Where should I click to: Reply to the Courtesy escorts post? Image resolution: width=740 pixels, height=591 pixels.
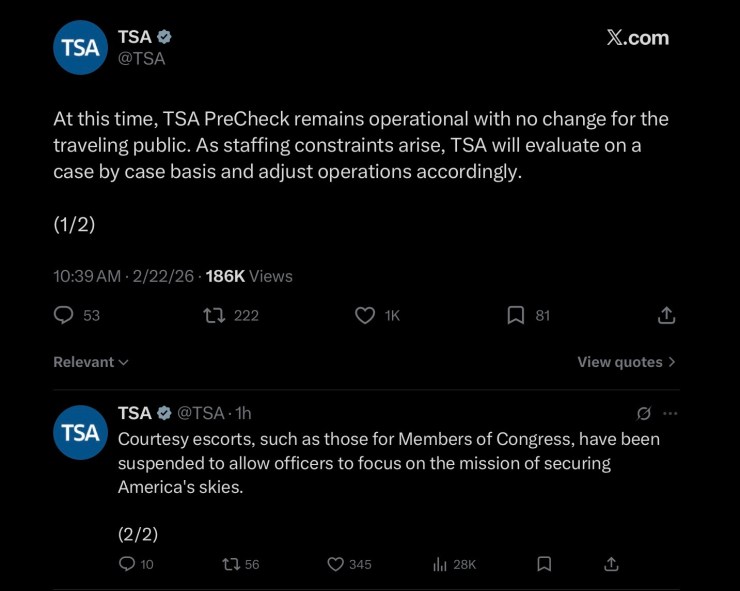pyautogui.click(x=127, y=564)
